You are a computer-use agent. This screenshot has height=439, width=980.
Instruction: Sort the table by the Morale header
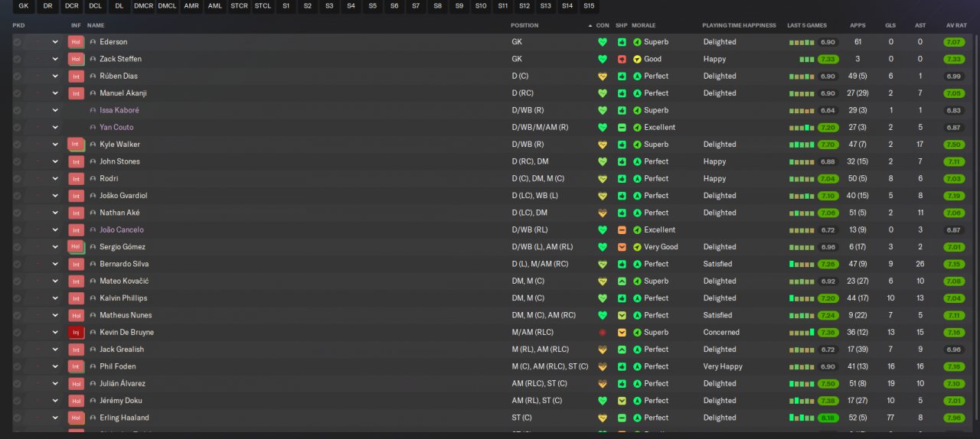pyautogui.click(x=645, y=25)
